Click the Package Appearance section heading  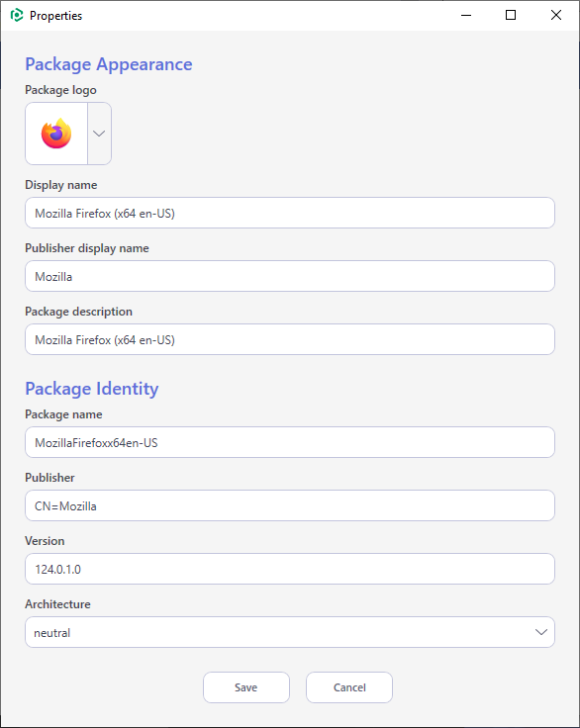click(x=109, y=64)
